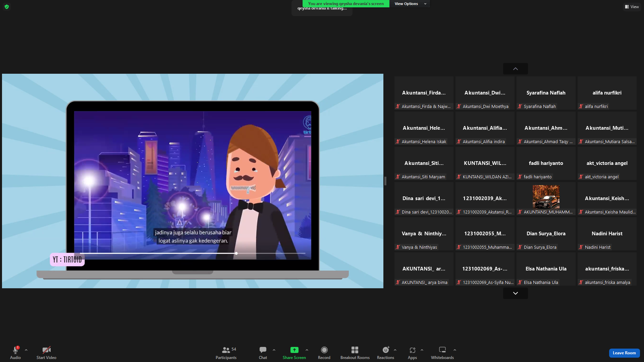Turn on camera with Start Video
644x362 pixels.
click(x=46, y=353)
